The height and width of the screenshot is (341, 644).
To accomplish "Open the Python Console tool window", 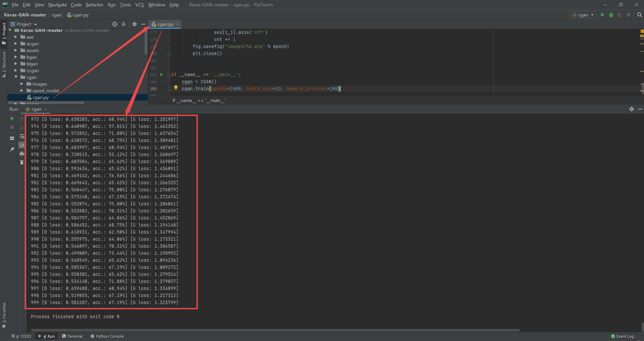I will [x=107, y=336].
